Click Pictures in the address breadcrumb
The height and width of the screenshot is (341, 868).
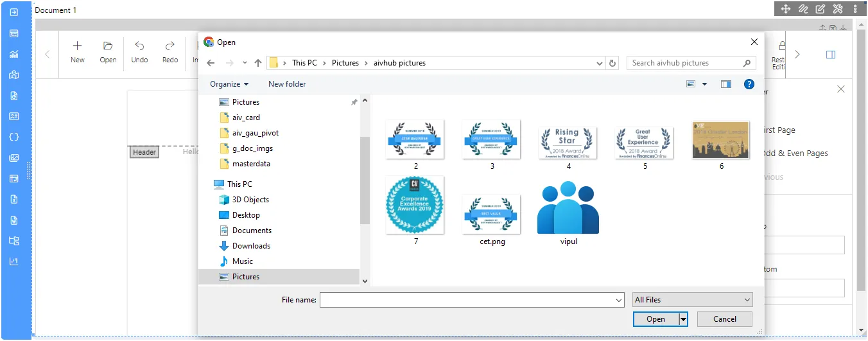pyautogui.click(x=345, y=63)
